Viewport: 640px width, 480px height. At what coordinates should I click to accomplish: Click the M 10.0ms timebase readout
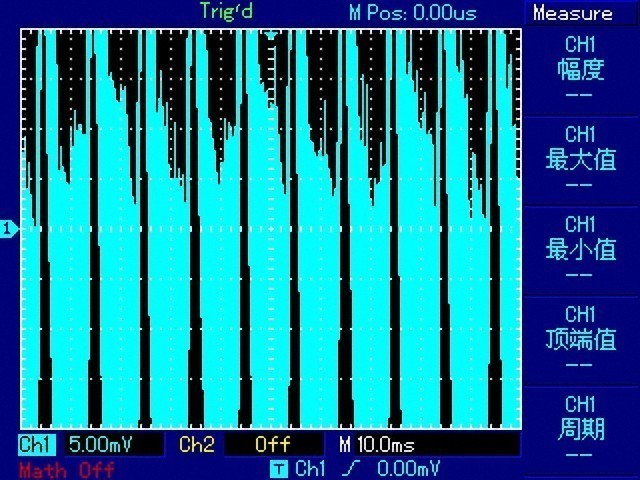[x=376, y=444]
